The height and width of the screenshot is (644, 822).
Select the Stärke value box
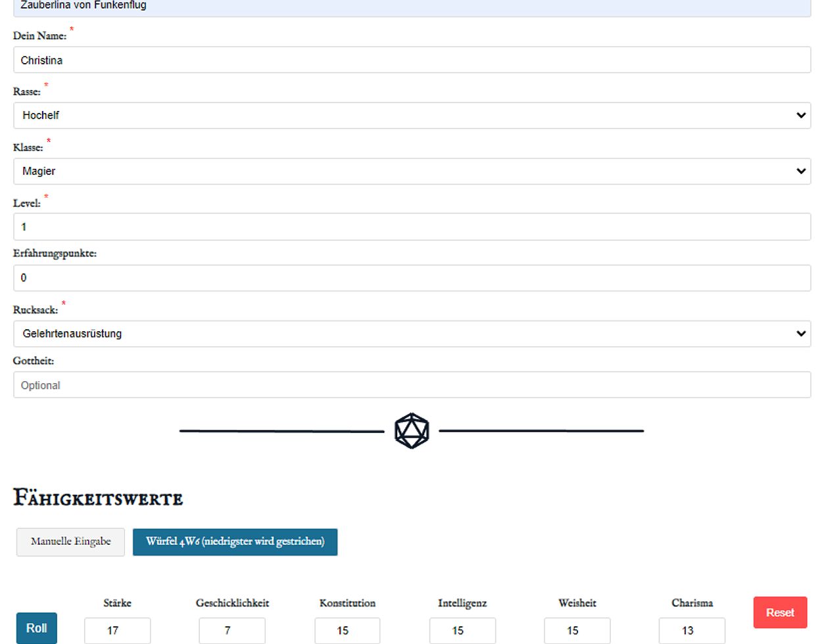pyautogui.click(x=117, y=630)
